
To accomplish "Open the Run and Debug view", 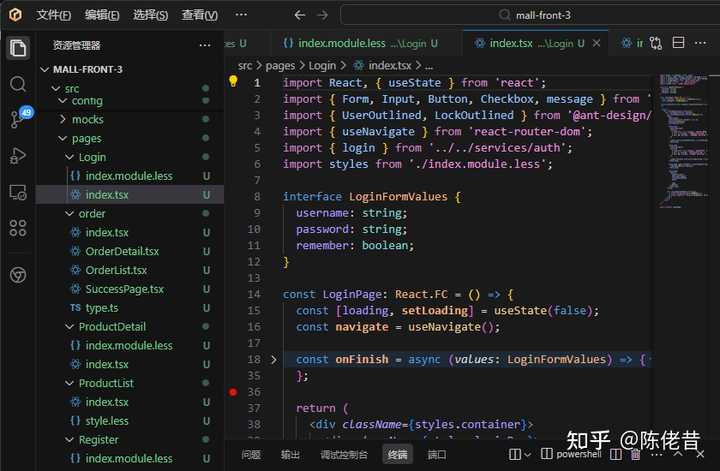I will click(18, 155).
